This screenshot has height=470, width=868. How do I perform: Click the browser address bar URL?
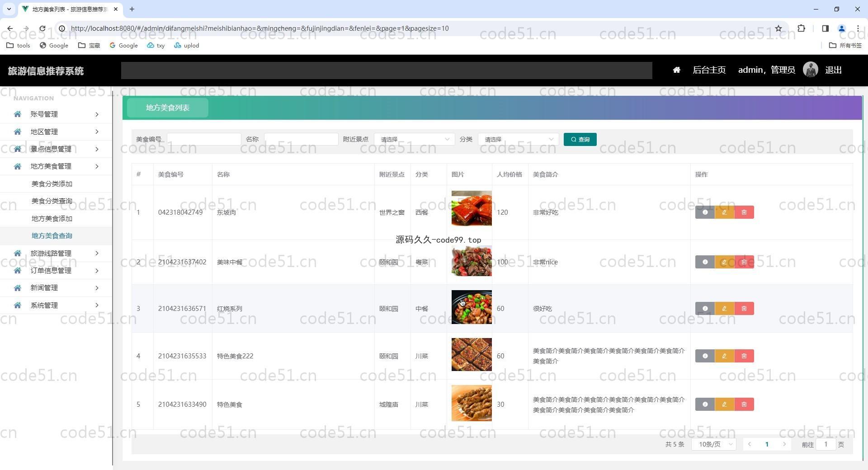pos(259,28)
